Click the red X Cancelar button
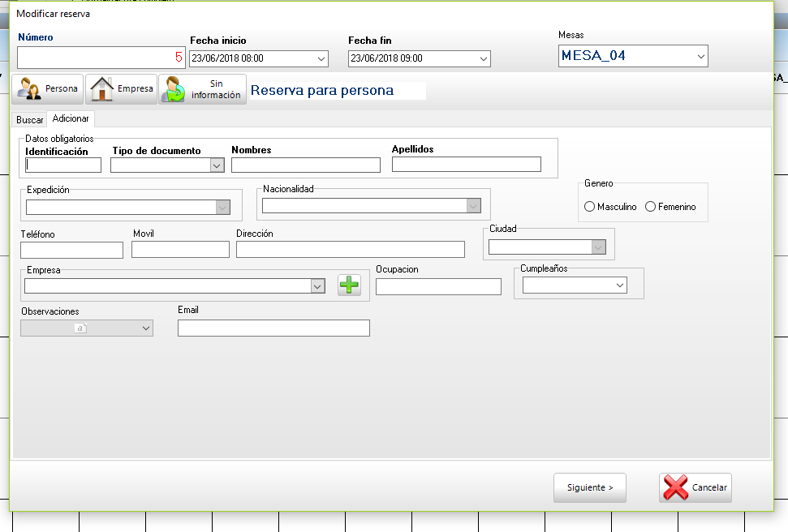The image size is (788, 532). click(x=695, y=488)
